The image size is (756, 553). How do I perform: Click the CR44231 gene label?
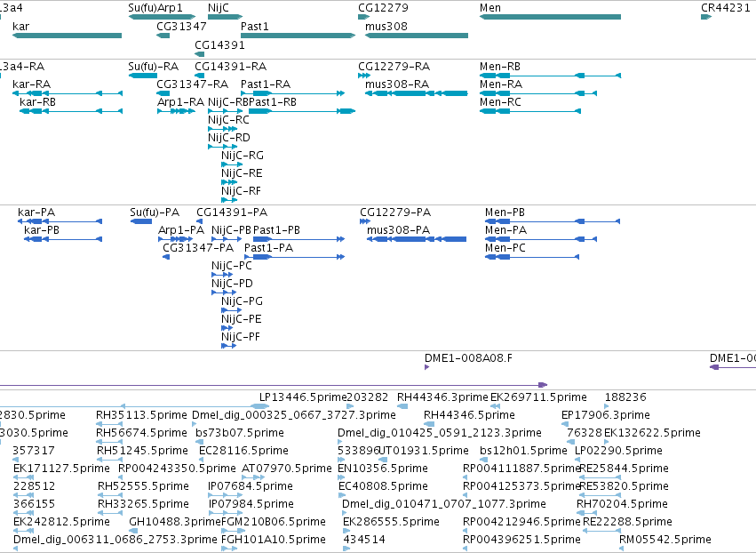pos(726,8)
